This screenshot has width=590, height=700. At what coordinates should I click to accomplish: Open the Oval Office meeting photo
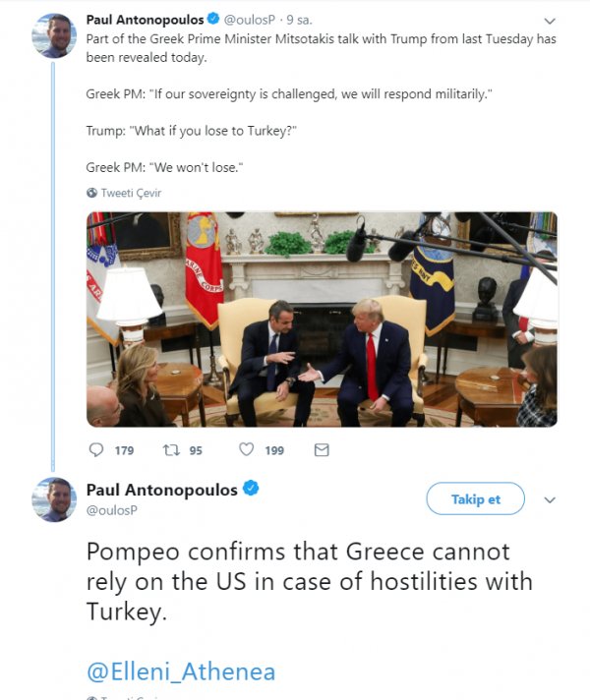[x=322, y=319]
